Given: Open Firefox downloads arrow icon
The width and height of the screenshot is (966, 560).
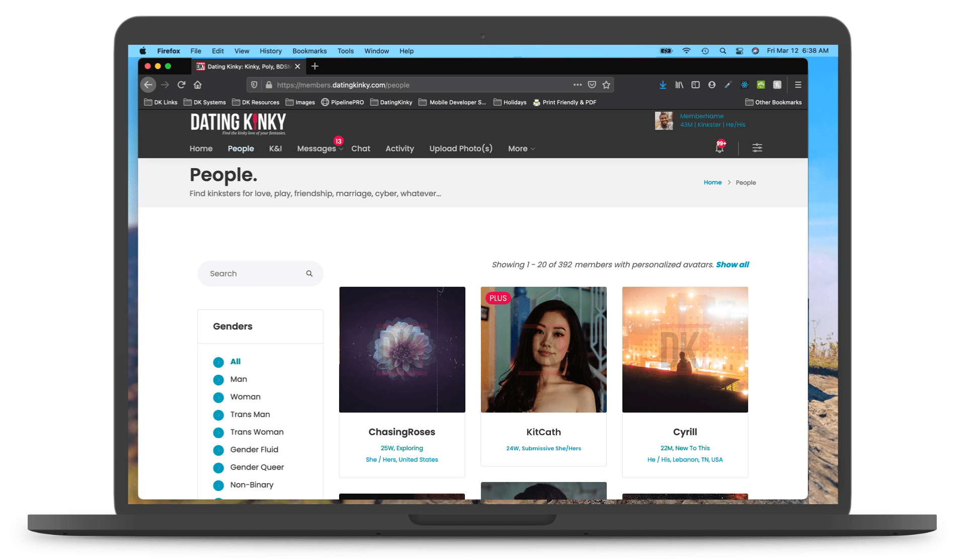Looking at the screenshot, I should click(663, 85).
